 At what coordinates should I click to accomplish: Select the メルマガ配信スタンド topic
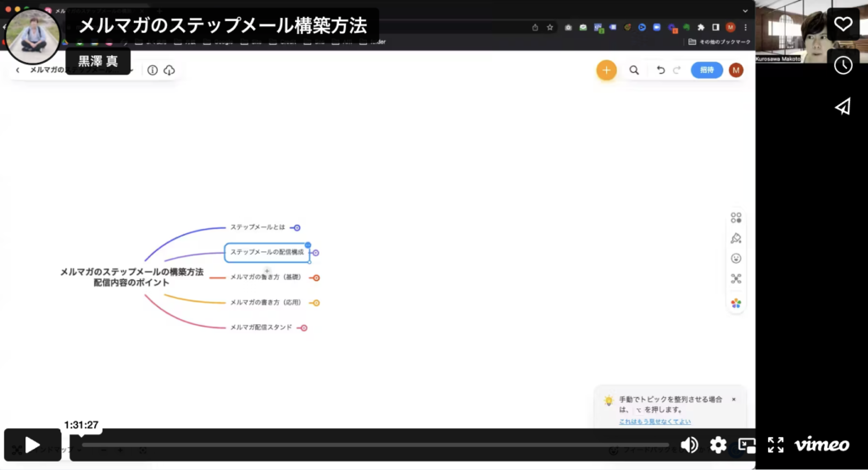pyautogui.click(x=261, y=327)
